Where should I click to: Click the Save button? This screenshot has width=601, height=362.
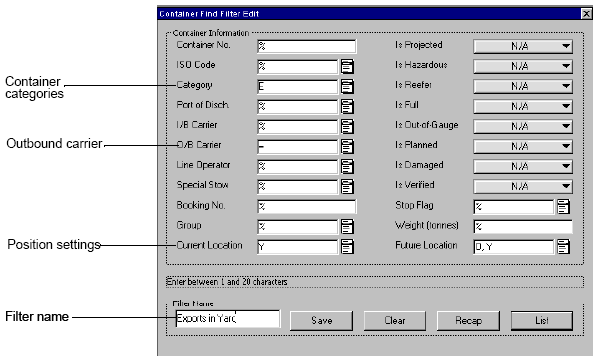pos(321,321)
